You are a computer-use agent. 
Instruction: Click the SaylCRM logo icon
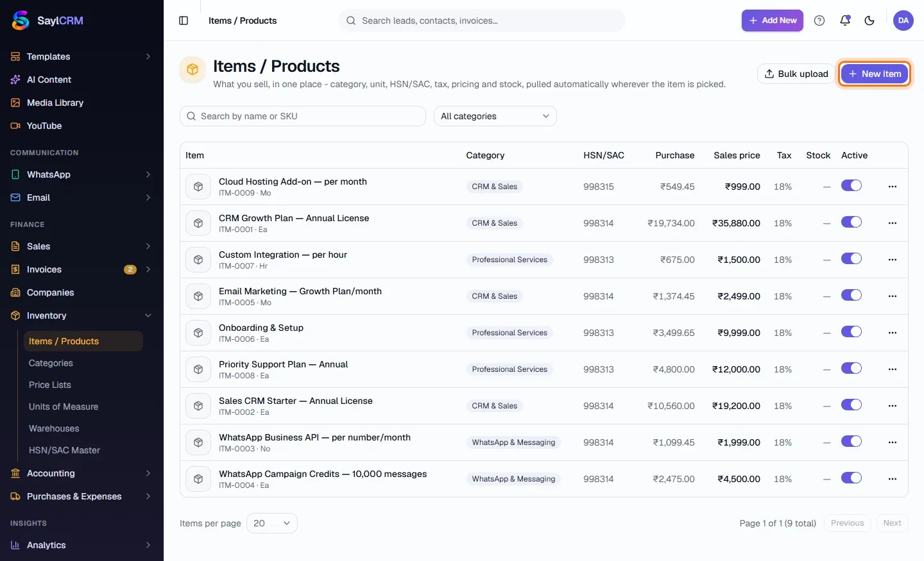point(21,21)
